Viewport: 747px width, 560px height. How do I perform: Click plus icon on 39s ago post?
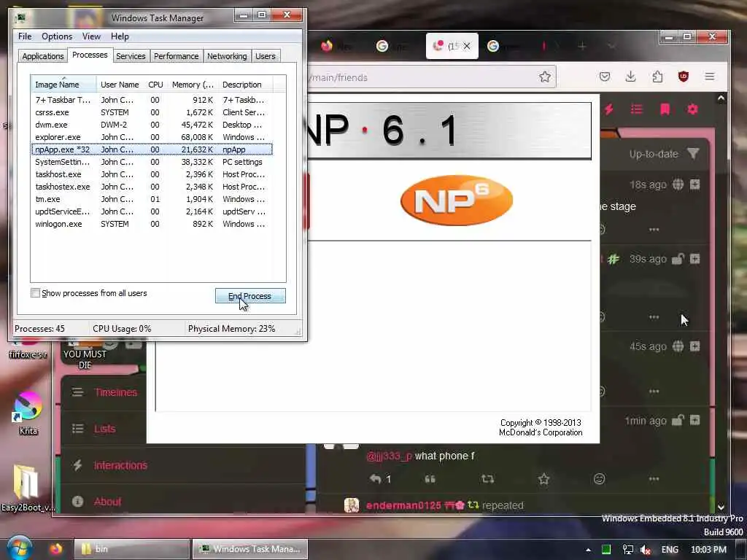pyautogui.click(x=695, y=259)
